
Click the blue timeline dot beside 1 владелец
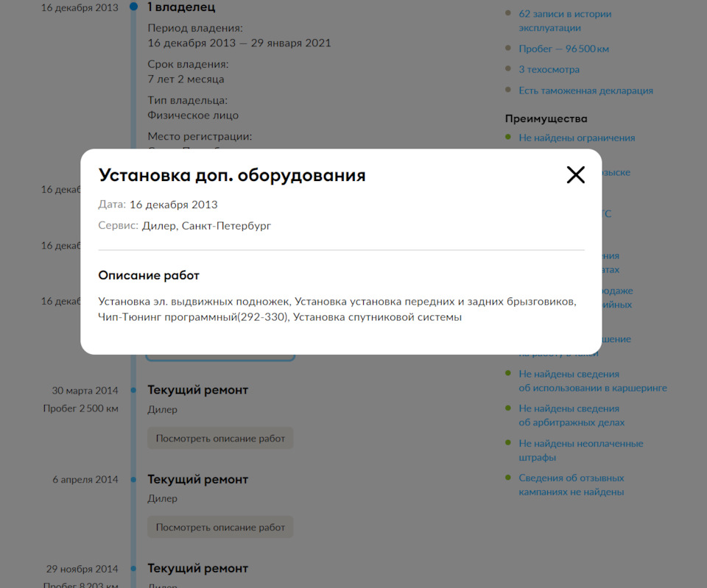[133, 7]
